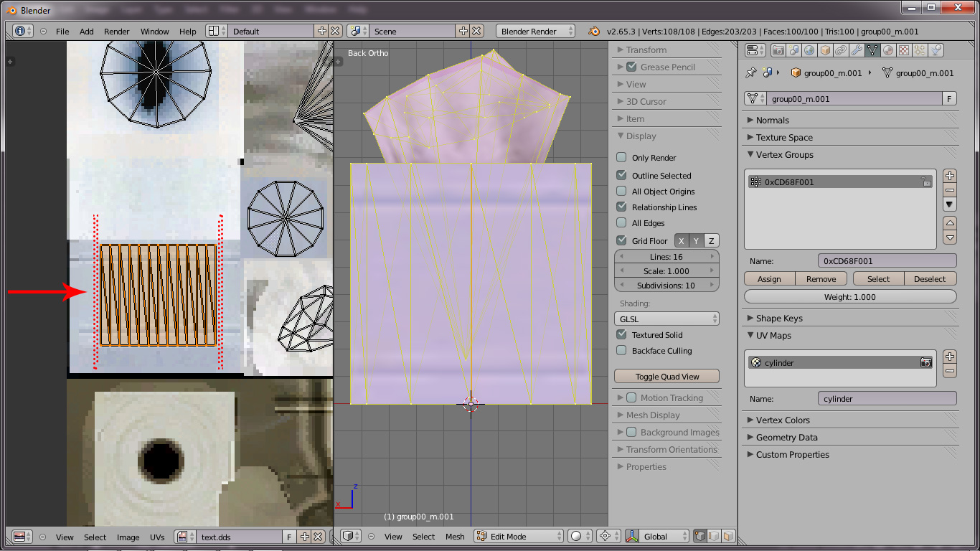Open the Object Constraints chain tab
Screen dimensions: 980x551
click(x=841, y=50)
